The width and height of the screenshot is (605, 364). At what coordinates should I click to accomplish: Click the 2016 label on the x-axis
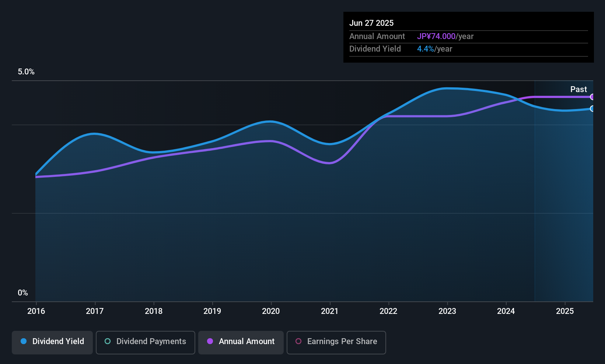pos(36,311)
